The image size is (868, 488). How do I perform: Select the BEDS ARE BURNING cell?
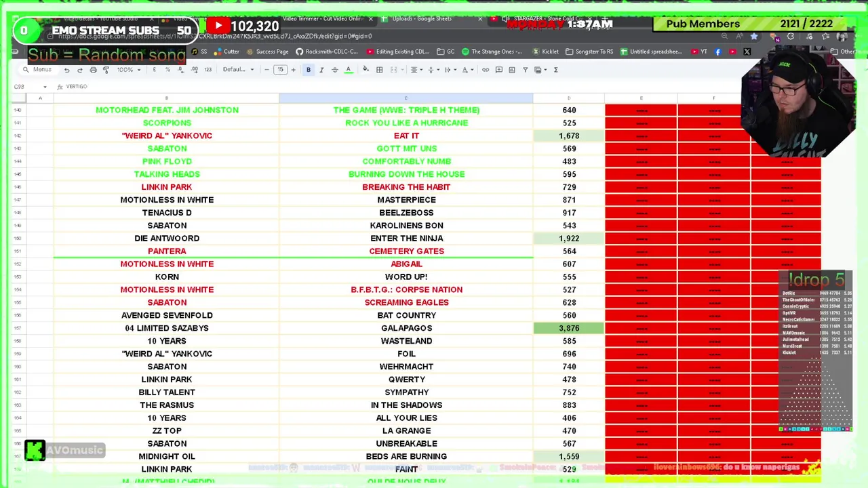[x=406, y=456]
